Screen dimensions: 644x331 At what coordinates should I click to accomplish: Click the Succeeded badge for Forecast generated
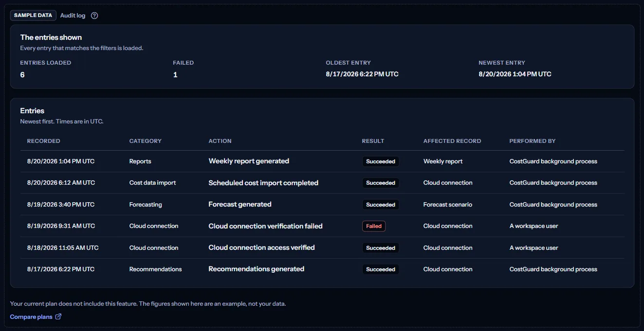(381, 205)
